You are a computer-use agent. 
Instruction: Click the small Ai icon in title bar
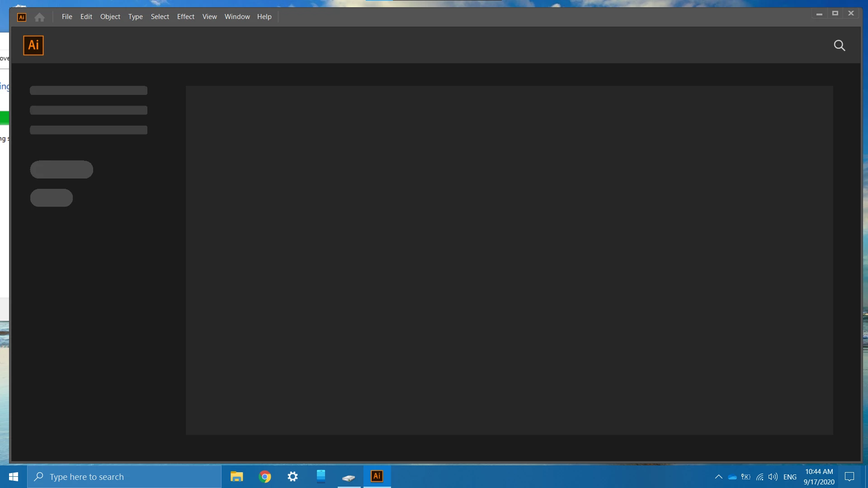[21, 17]
